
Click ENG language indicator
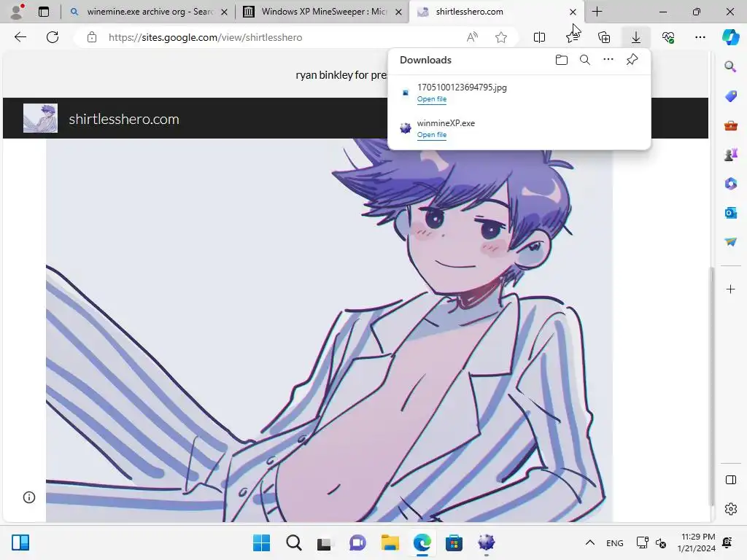pyautogui.click(x=614, y=542)
